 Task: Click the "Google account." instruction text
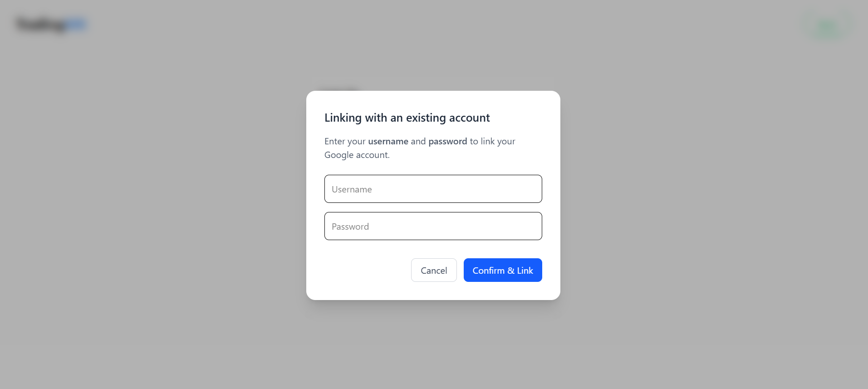coord(357,155)
